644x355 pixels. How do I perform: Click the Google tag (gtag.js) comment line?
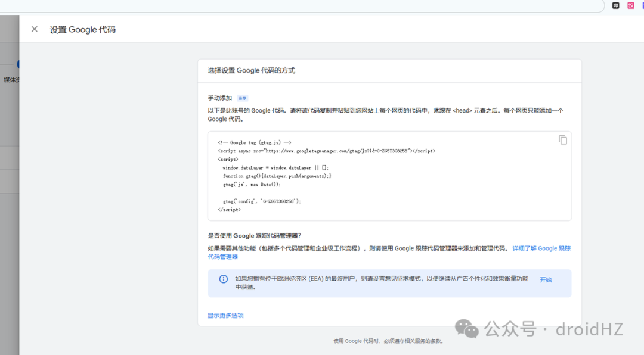(255, 142)
